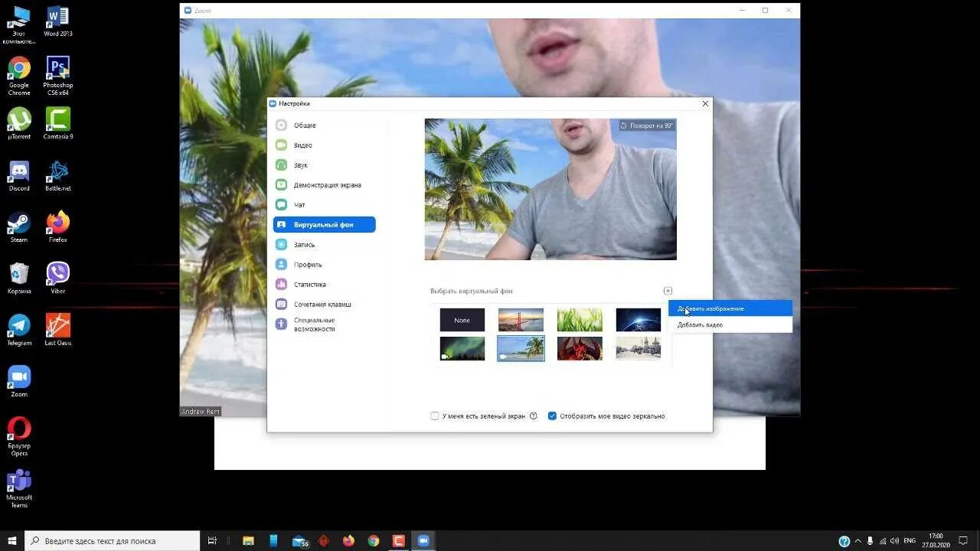Click the Firefox taskbar icon
Viewport: 980px width, 551px height.
click(348, 541)
